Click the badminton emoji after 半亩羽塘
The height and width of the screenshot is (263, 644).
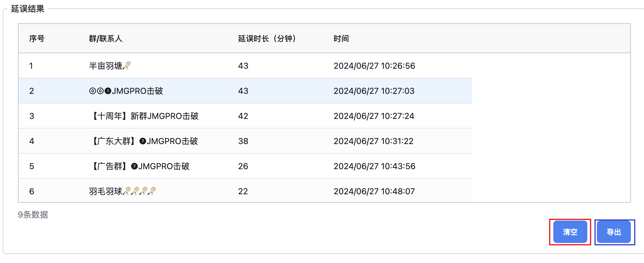click(127, 65)
